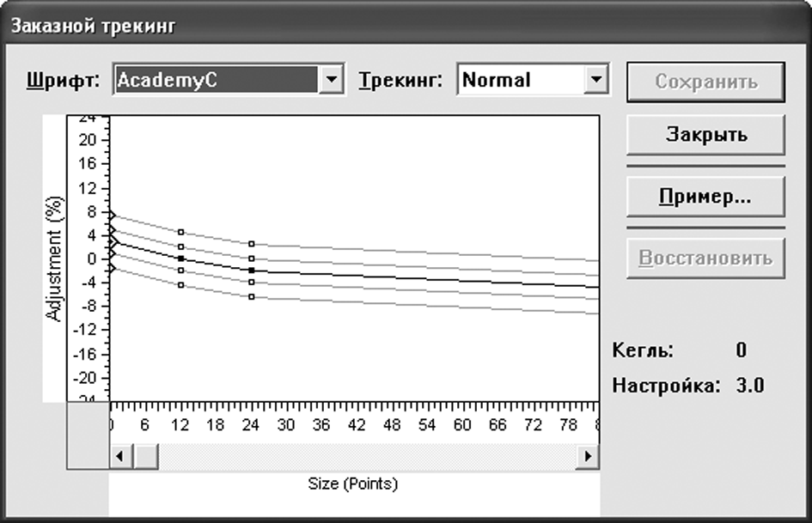Click the Кегль value 0
This screenshot has height=523, width=812.
click(741, 350)
